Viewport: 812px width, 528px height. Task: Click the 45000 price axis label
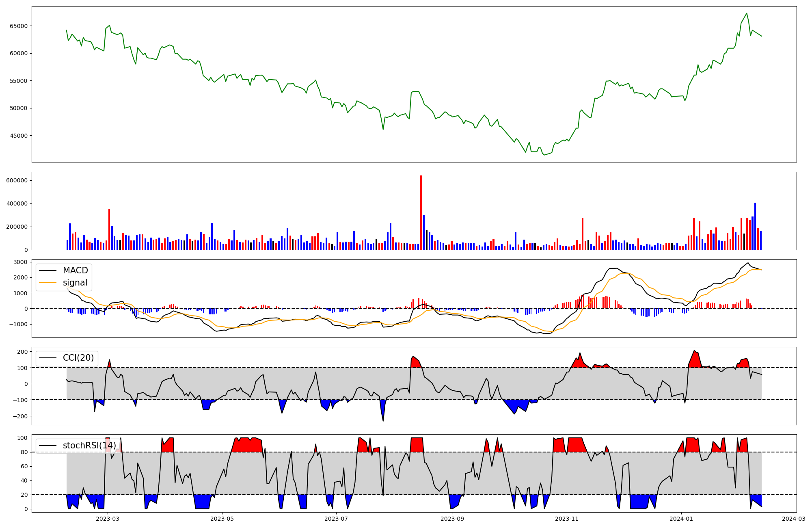pyautogui.click(x=18, y=136)
